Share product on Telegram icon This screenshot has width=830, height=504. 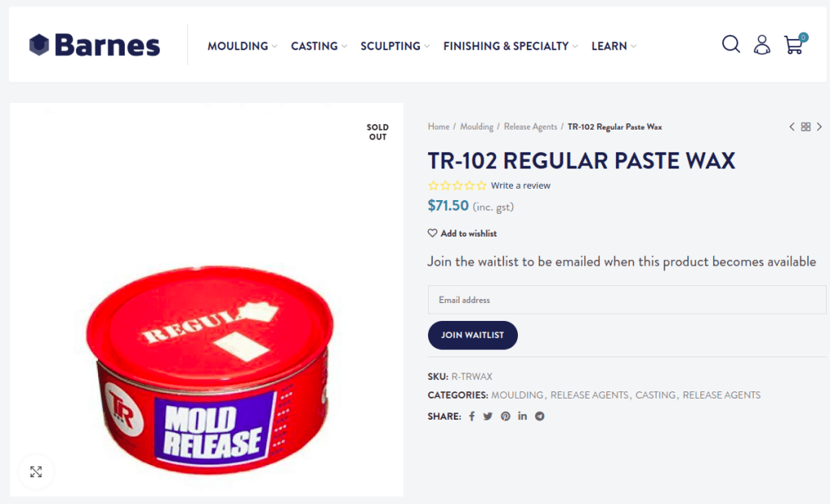[539, 416]
